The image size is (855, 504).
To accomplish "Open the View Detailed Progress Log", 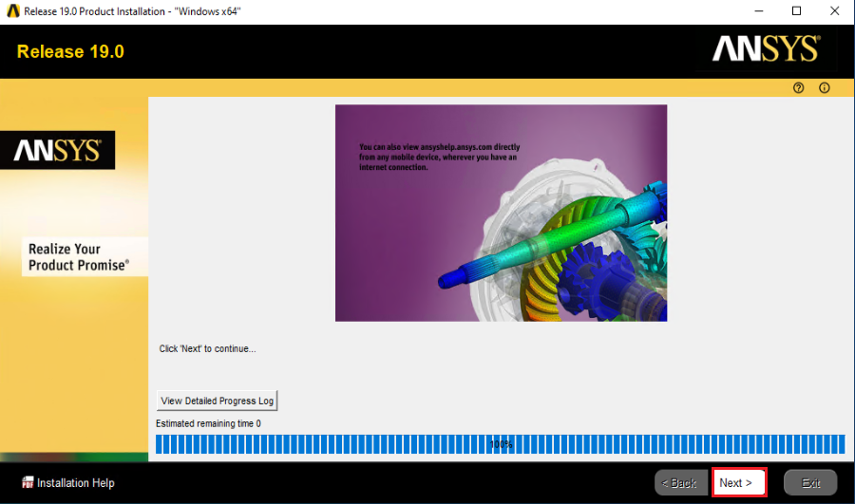I will coord(217,401).
